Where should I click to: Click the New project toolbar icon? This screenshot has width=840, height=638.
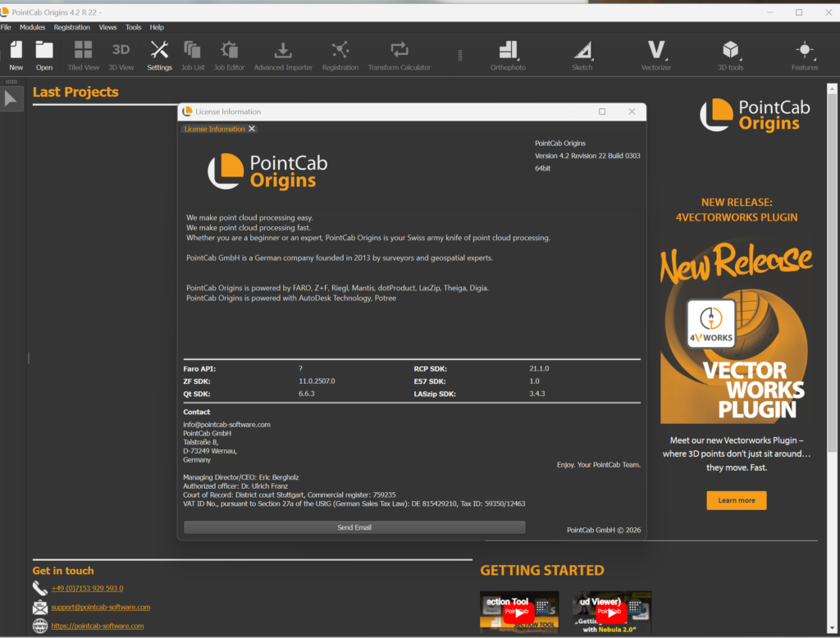(x=16, y=55)
